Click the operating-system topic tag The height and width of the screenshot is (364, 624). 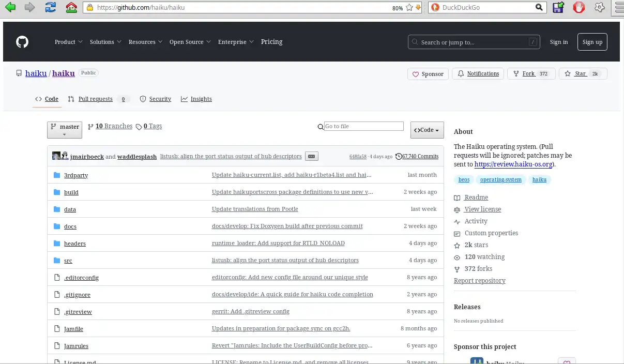pyautogui.click(x=500, y=180)
